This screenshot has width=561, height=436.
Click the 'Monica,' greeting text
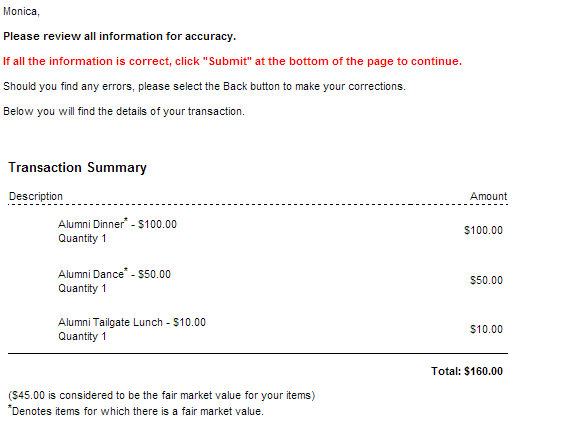tap(21, 12)
